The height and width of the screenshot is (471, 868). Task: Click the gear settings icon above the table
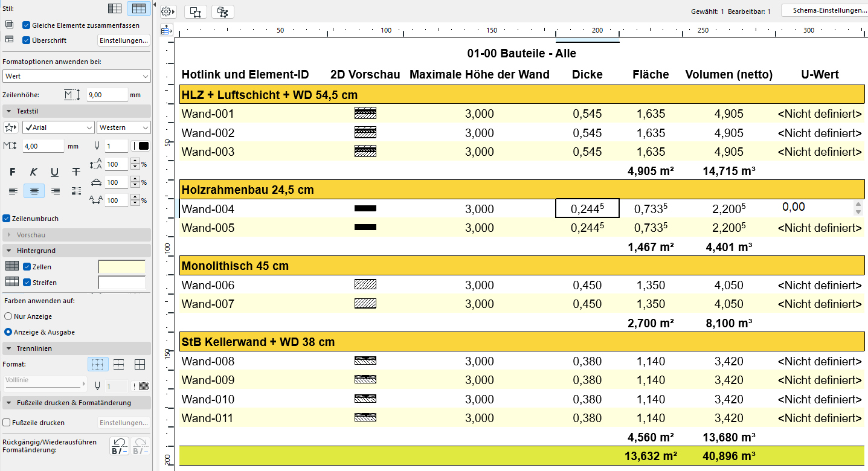coord(167,11)
